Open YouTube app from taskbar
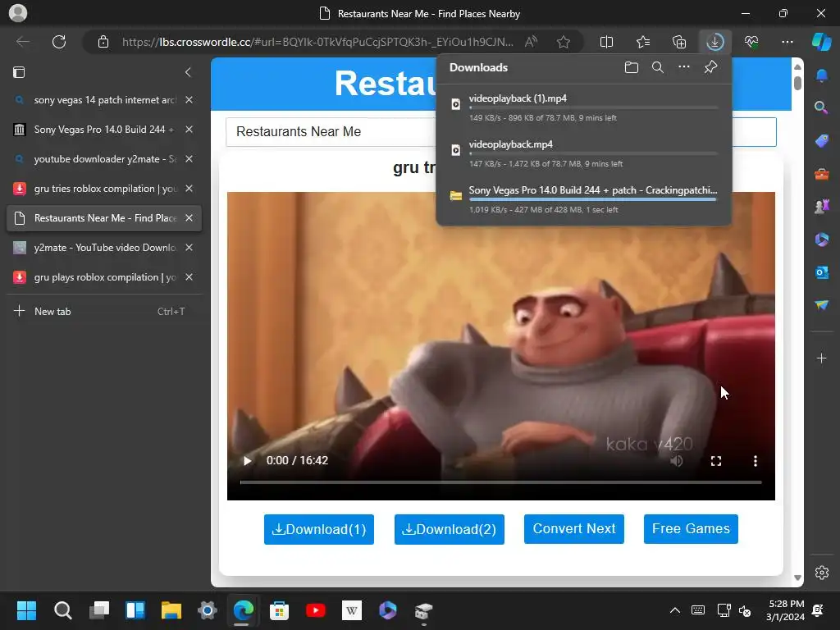 [x=316, y=610]
